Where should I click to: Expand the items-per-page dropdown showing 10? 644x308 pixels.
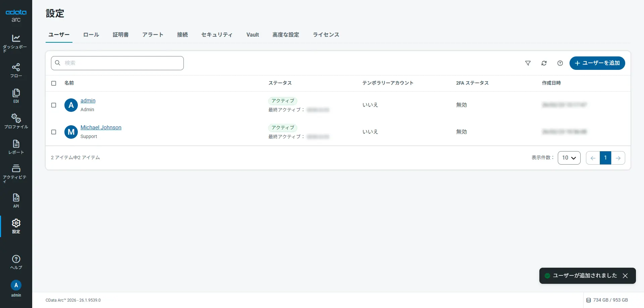click(569, 158)
